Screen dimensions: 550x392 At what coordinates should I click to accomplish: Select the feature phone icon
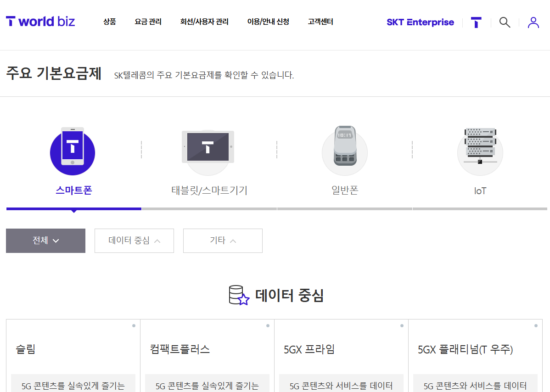click(345, 151)
